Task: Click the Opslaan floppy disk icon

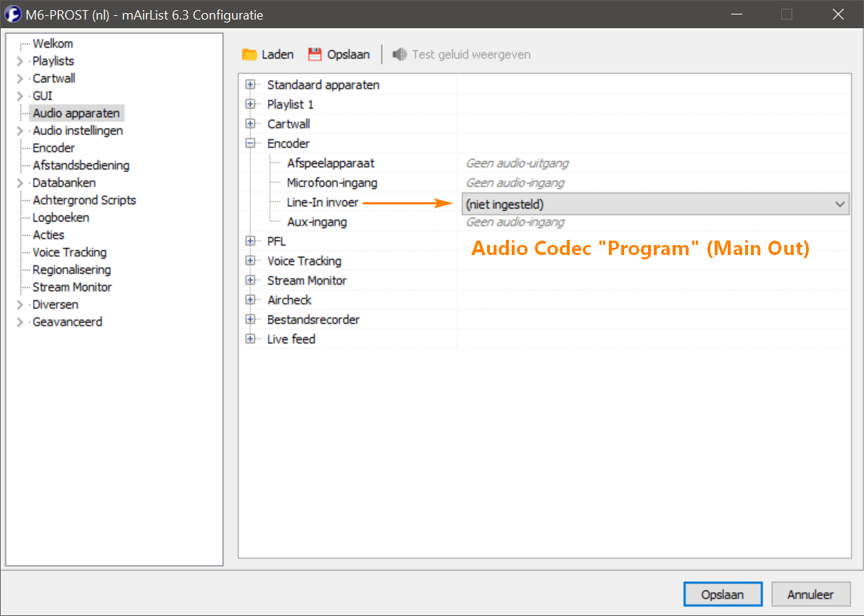Action: 315,54
